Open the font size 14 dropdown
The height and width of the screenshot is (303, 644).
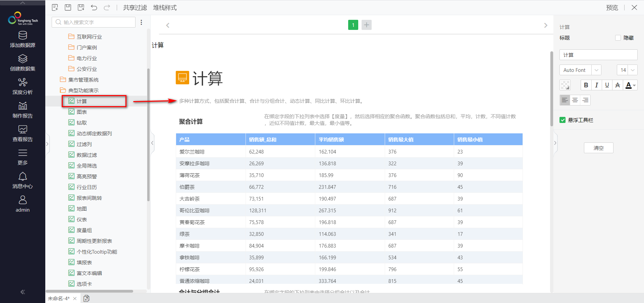(627, 70)
